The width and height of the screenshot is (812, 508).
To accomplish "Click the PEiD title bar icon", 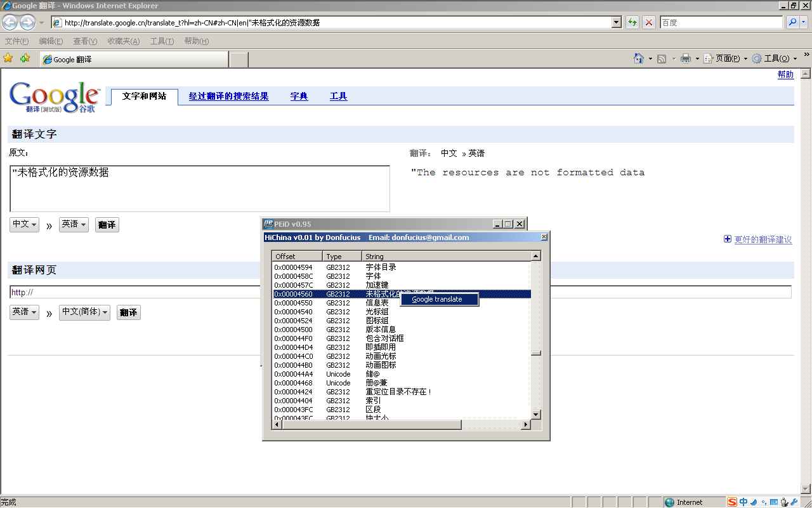I will pyautogui.click(x=268, y=224).
